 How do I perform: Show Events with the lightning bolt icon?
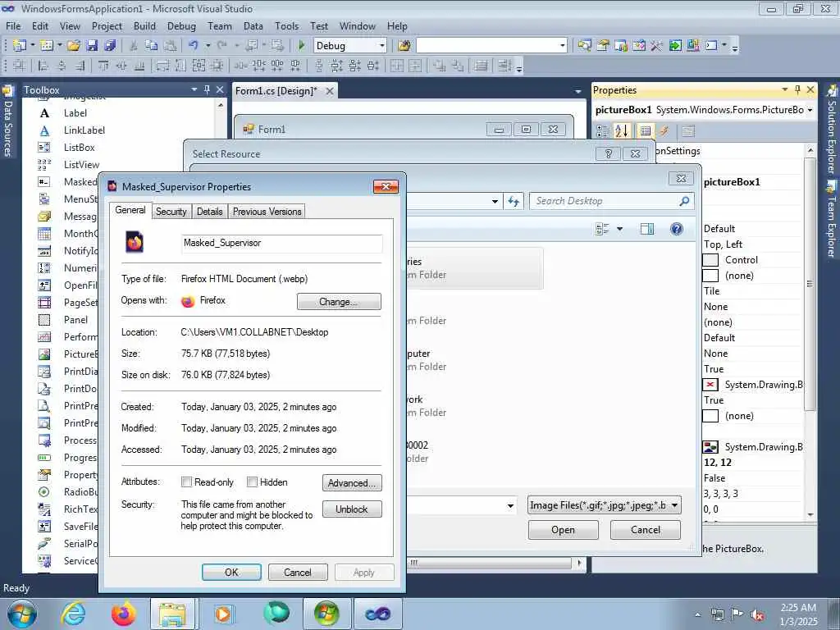[664, 130]
